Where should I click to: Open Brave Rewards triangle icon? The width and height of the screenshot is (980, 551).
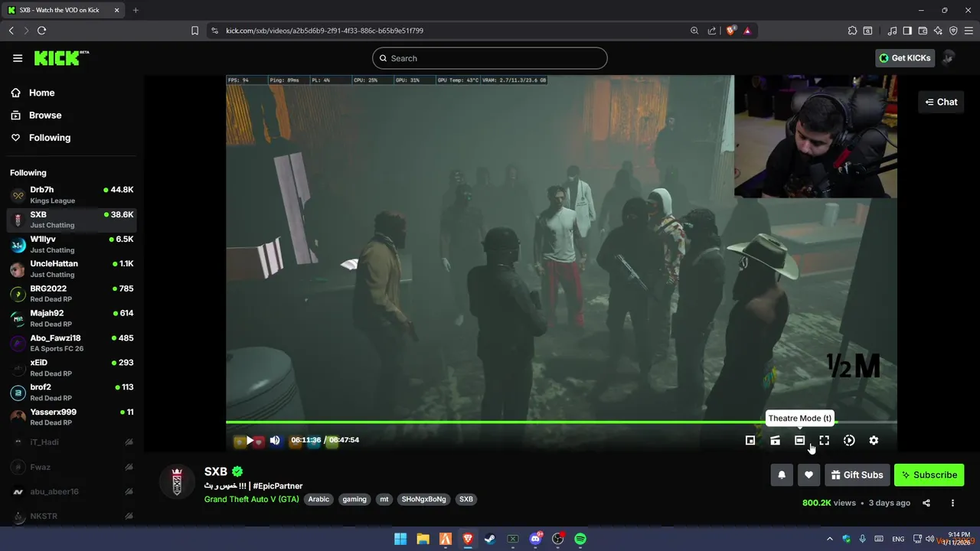click(747, 31)
